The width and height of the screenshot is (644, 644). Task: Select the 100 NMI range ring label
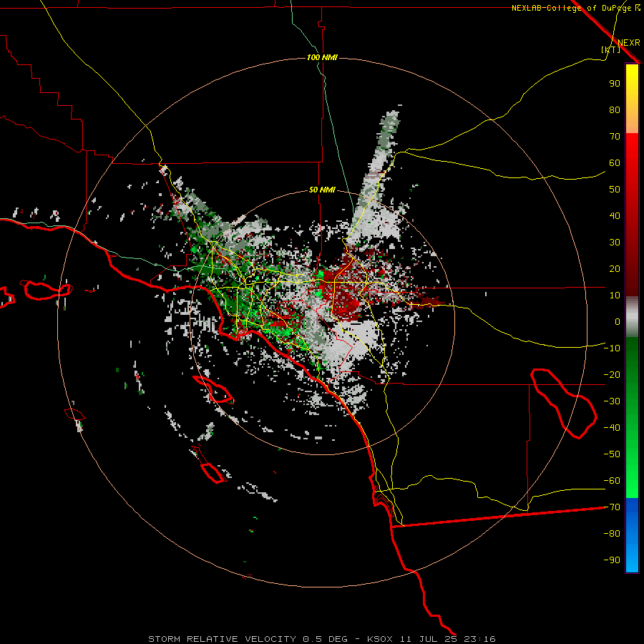click(322, 57)
